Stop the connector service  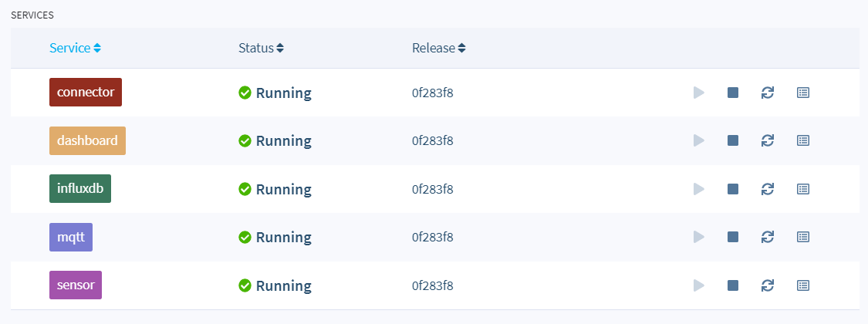tap(733, 93)
